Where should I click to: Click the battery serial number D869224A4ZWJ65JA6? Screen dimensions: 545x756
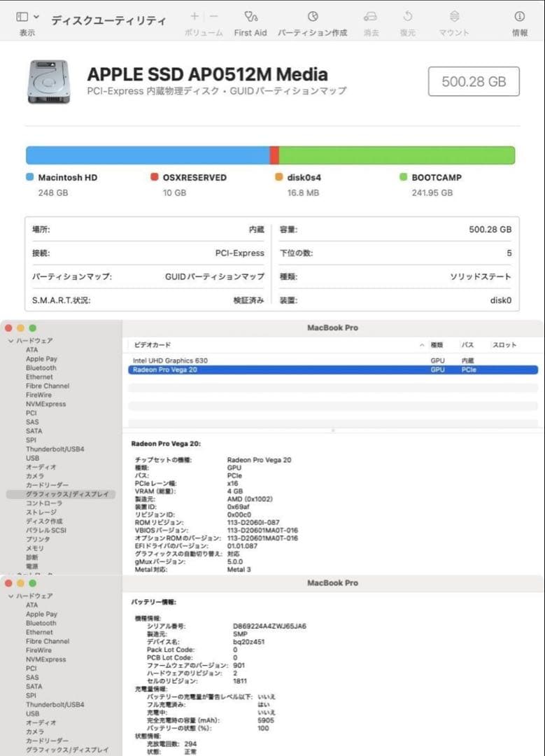tap(269, 626)
